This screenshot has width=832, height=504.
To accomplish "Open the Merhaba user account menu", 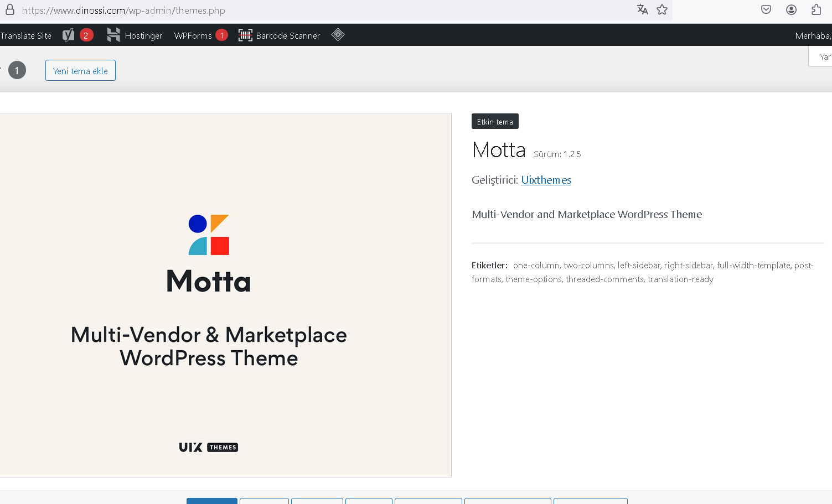I will pos(813,35).
